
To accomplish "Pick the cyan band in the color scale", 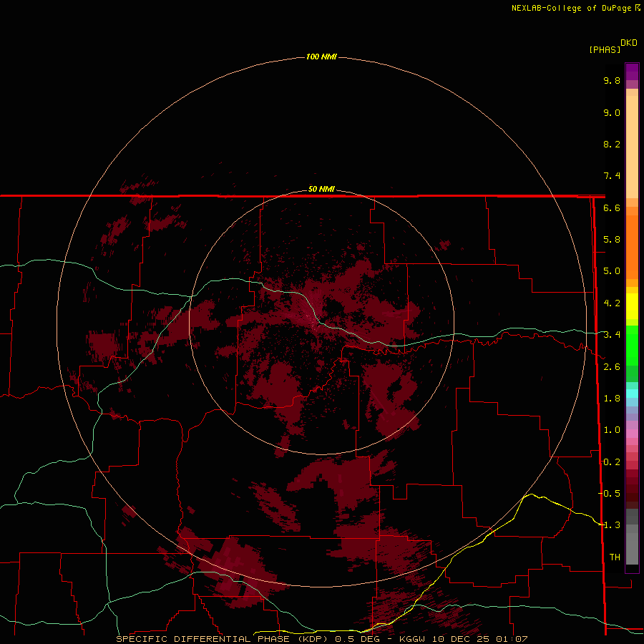I will click(632, 394).
